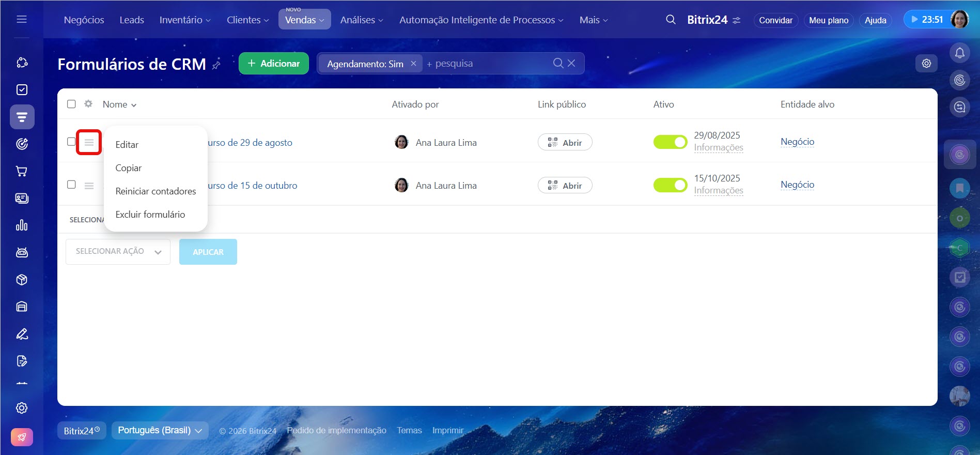Tick the select-all checkbox in header
This screenshot has height=455, width=980.
pyautogui.click(x=71, y=104)
